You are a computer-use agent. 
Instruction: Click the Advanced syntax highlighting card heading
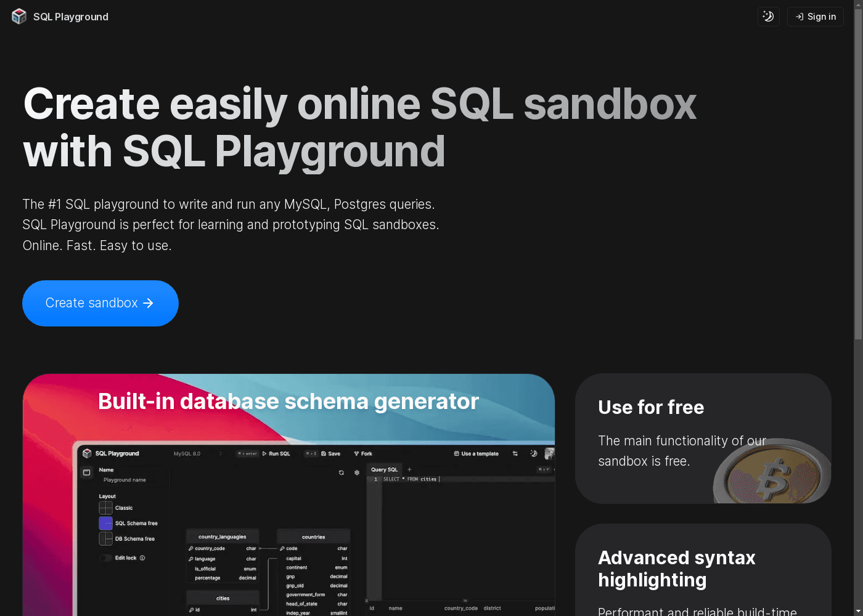click(677, 569)
